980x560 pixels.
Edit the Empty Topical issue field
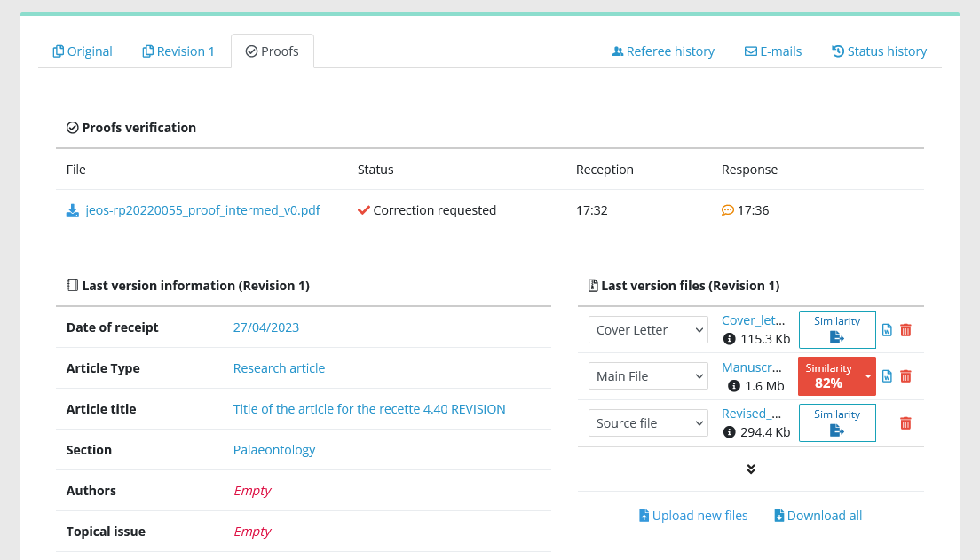252,532
